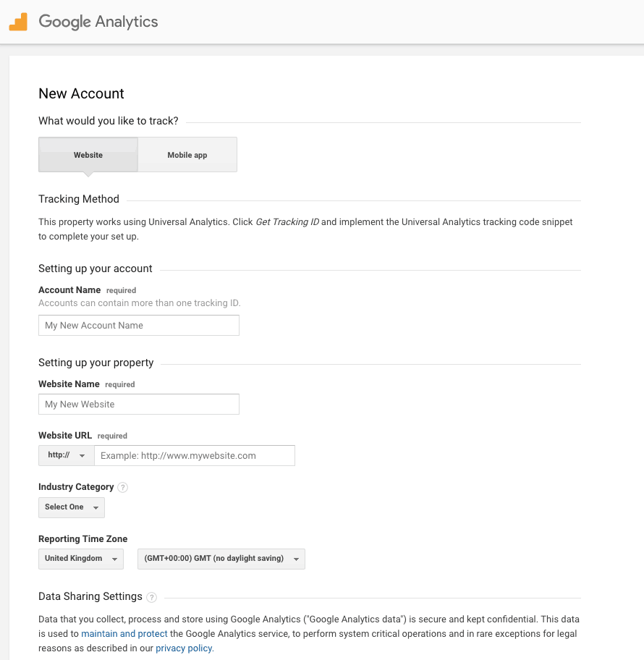Click the Setting up your property header
Image resolution: width=644 pixels, height=660 pixels.
click(96, 362)
